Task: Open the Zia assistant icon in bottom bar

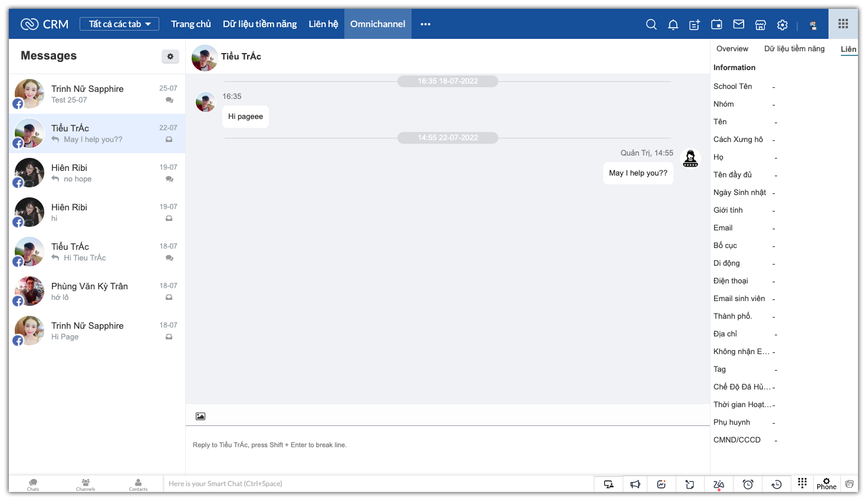Action: click(718, 484)
